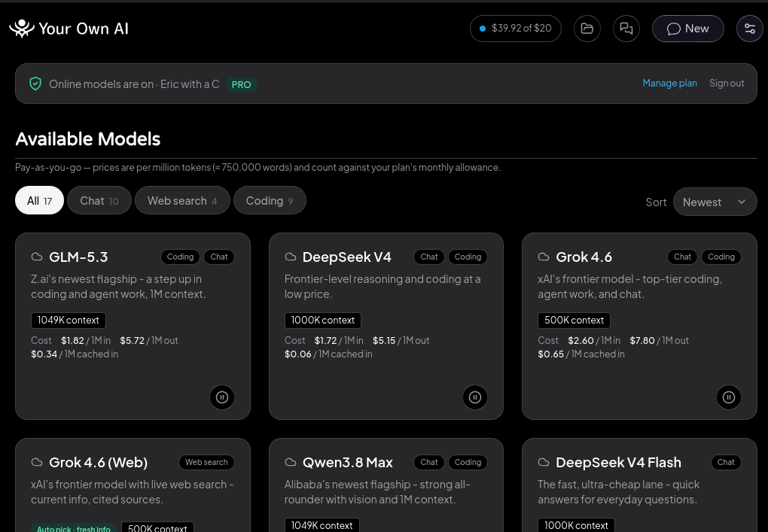
Task: Click the Chat tag on Qwen3.8 Max
Action: [429, 462]
